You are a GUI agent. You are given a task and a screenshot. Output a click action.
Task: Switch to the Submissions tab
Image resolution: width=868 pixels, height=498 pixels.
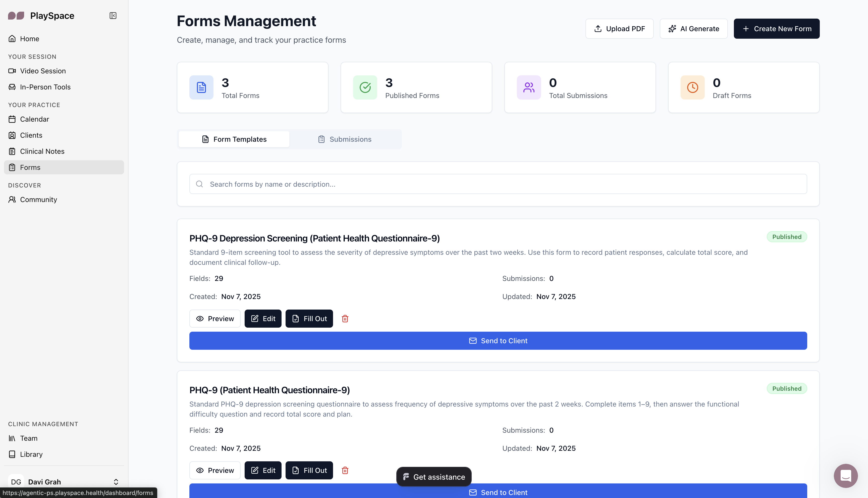(345, 139)
